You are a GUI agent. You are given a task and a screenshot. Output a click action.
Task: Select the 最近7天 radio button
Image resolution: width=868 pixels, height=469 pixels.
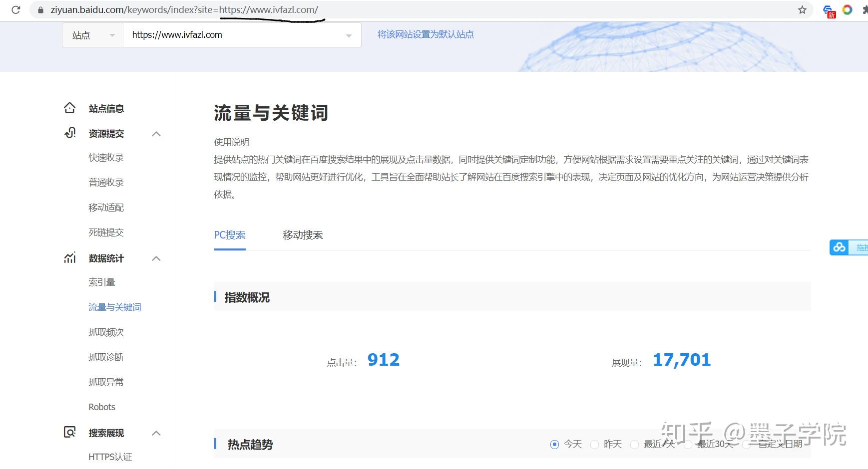tap(634, 445)
